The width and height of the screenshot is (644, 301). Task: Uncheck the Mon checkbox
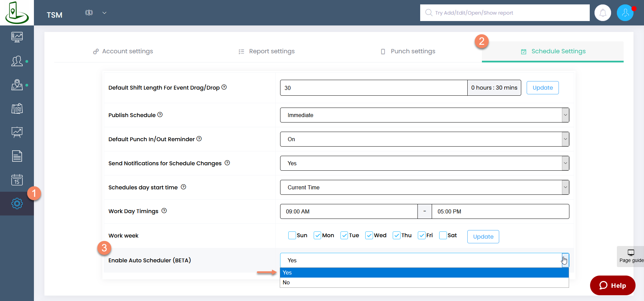point(317,235)
